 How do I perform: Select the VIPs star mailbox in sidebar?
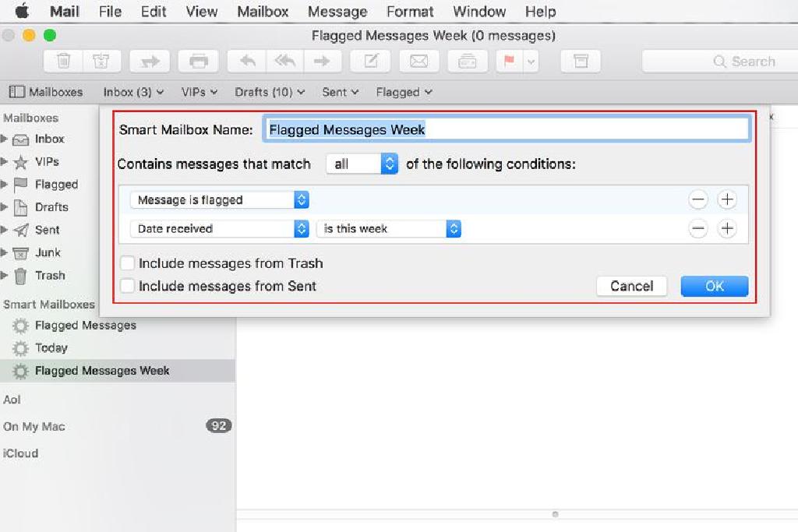point(47,162)
